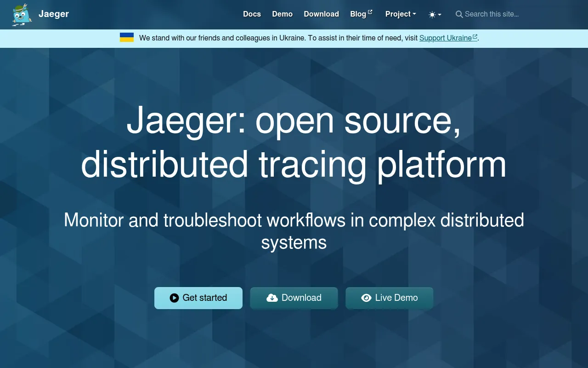Click the Jaeger gopher mascot logo
This screenshot has height=368, width=588.
pyautogui.click(x=22, y=14)
